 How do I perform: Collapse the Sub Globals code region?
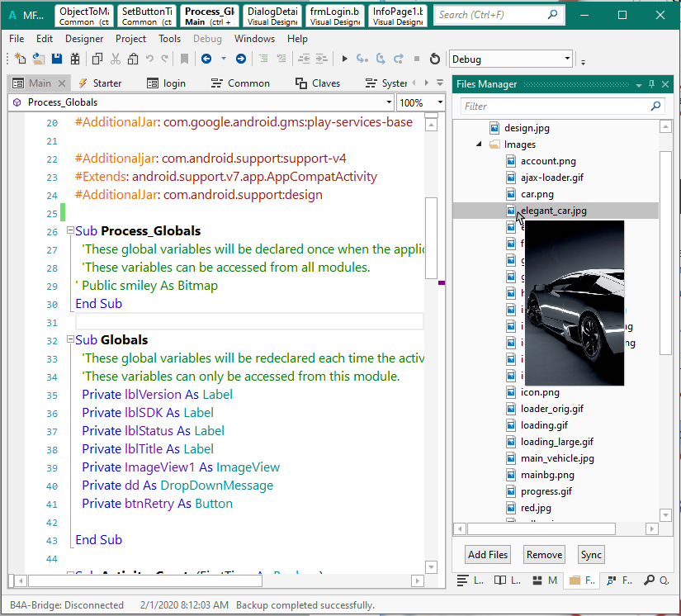click(x=69, y=339)
